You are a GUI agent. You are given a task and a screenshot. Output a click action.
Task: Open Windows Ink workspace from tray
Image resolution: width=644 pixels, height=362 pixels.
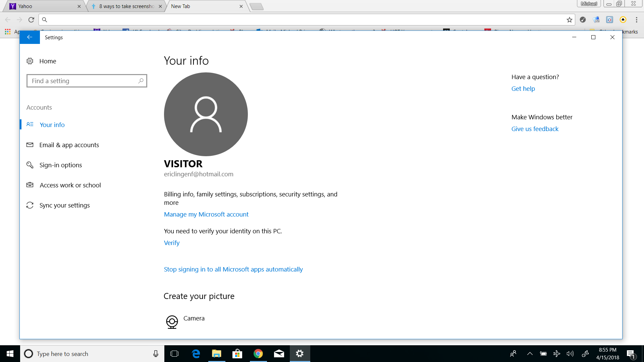point(586,354)
